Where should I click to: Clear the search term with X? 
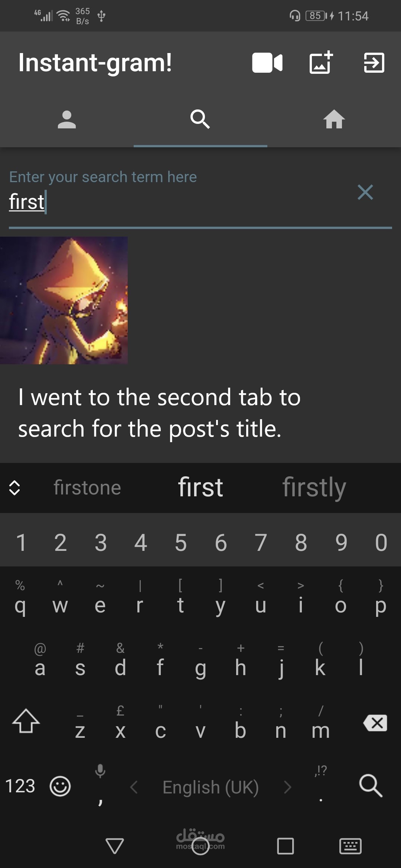[x=365, y=192]
